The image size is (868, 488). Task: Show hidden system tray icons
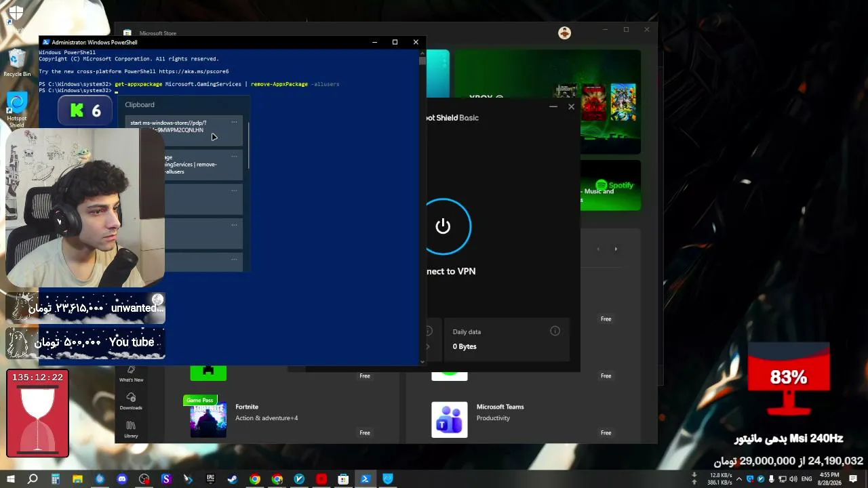739,479
